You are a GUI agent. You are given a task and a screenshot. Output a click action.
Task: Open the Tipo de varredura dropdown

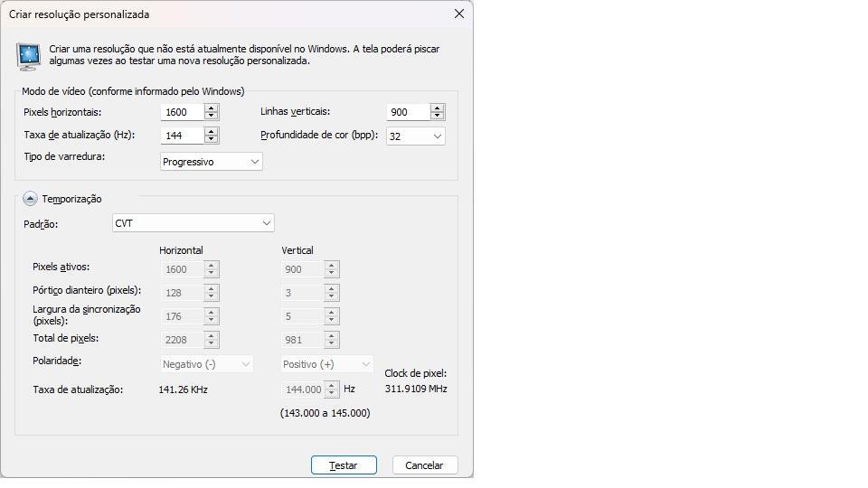click(x=211, y=162)
